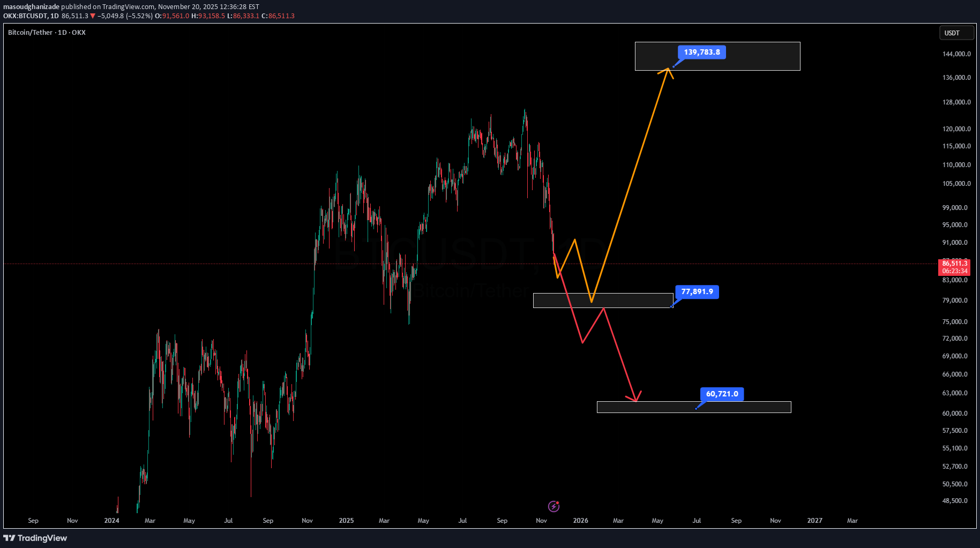Open the purple lightning event icon
This screenshot has height=548, width=980.
click(x=553, y=506)
